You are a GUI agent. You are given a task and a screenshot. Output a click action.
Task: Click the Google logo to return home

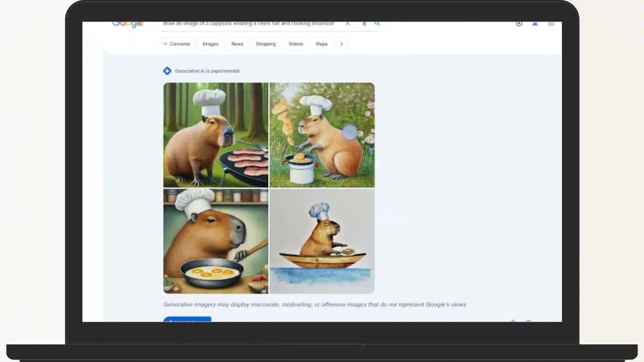[127, 23]
